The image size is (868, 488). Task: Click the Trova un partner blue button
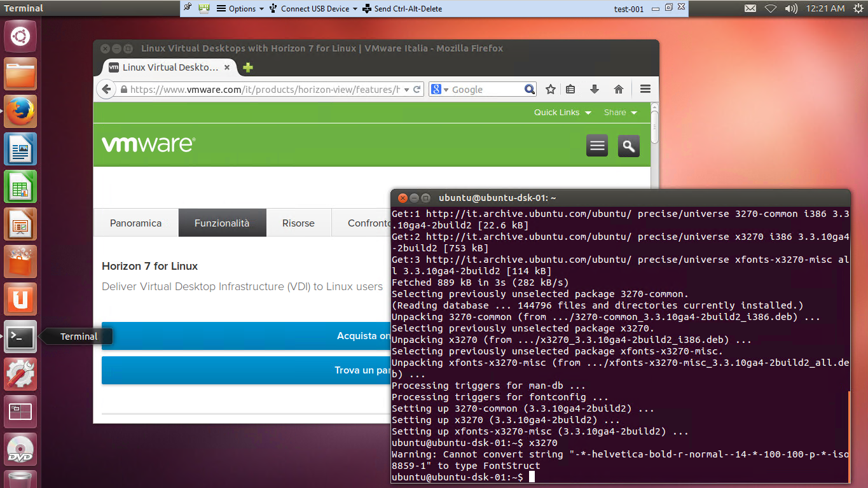point(246,370)
